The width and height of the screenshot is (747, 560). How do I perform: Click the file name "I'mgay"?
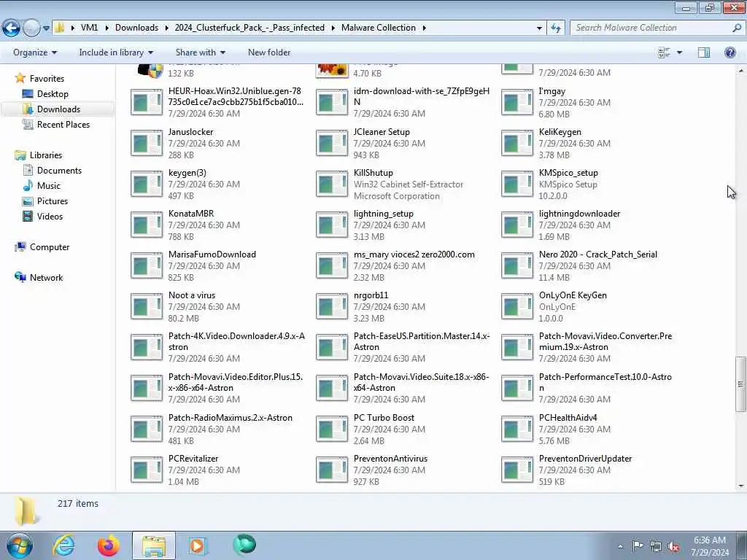click(552, 91)
